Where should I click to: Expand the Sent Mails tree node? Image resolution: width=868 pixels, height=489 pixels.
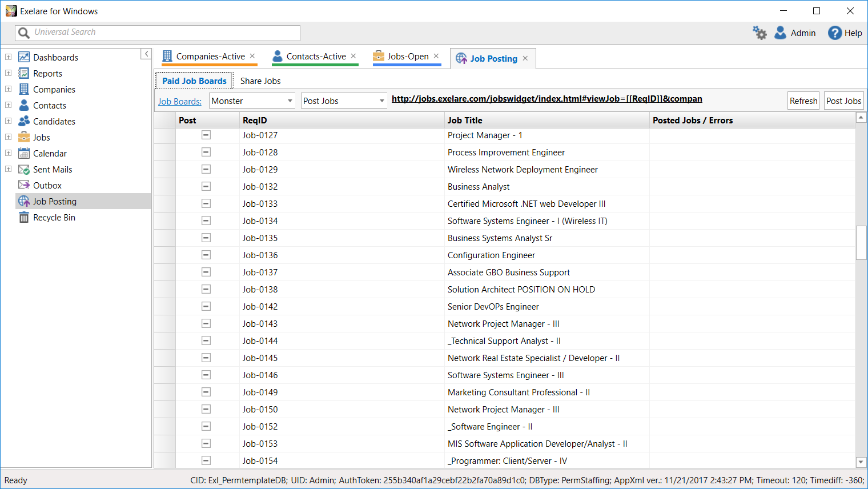tap(9, 169)
